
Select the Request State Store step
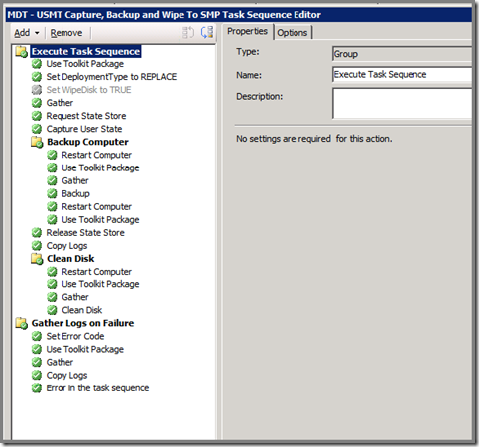pyautogui.click(x=86, y=116)
